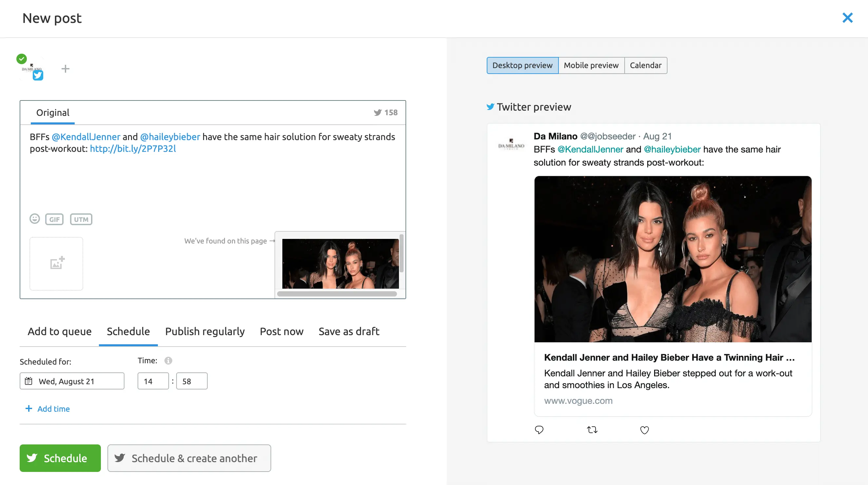Viewport: 868px width, 485px height.
Task: Click the Twitter preview heading
Action: (x=534, y=107)
